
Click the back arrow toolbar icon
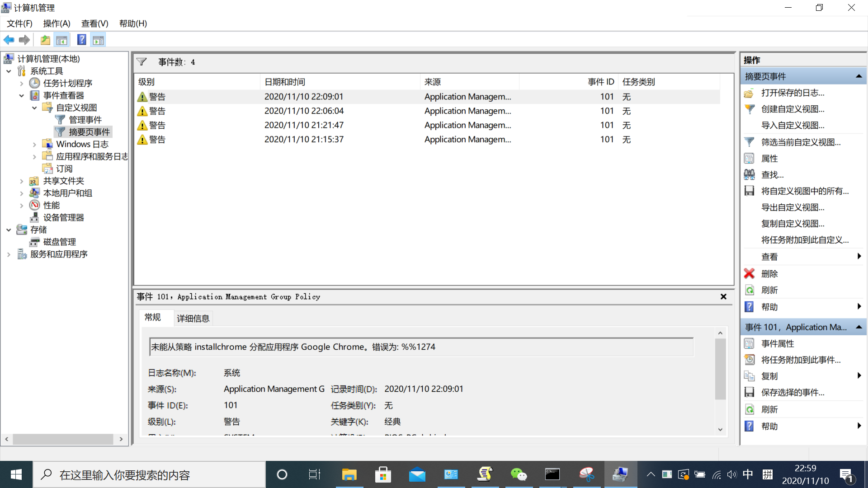point(9,40)
